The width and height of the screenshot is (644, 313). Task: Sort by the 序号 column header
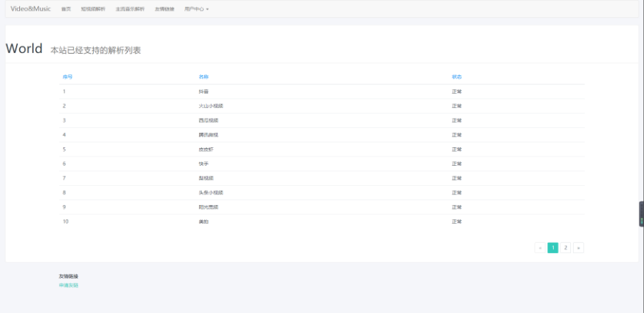[67, 76]
